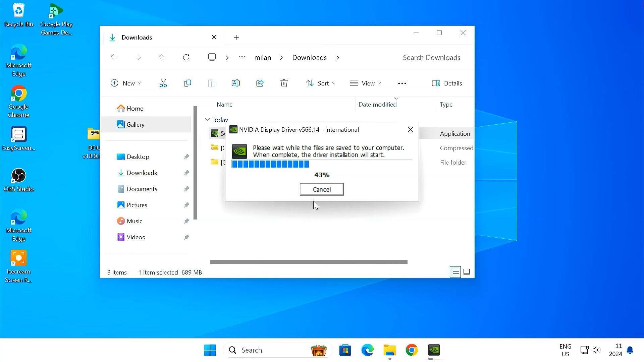Collapse the Today group
This screenshot has width=644, height=362.
pyautogui.click(x=207, y=119)
